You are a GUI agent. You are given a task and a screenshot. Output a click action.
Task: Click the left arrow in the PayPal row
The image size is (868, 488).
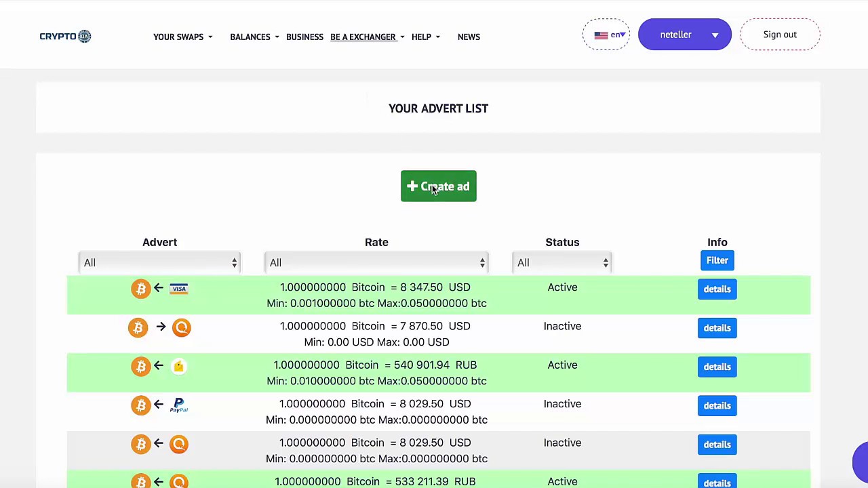(x=158, y=405)
